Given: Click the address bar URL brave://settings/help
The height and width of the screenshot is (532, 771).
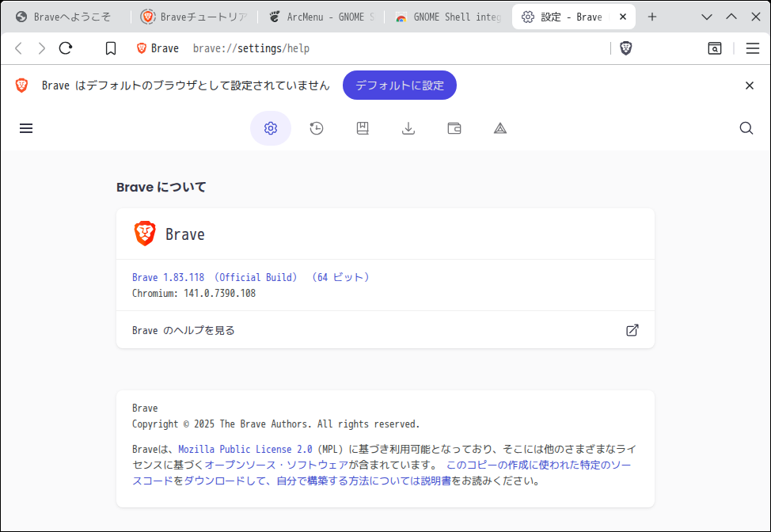Looking at the screenshot, I should coord(251,48).
